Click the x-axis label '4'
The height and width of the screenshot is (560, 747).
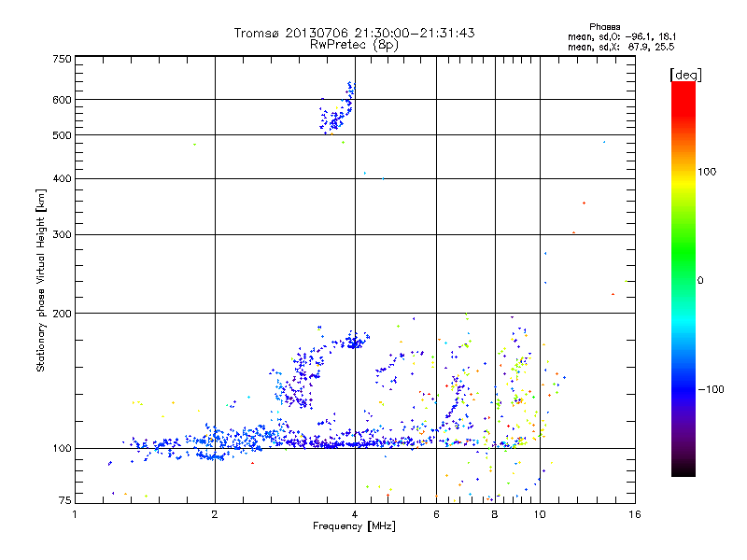coord(355,514)
